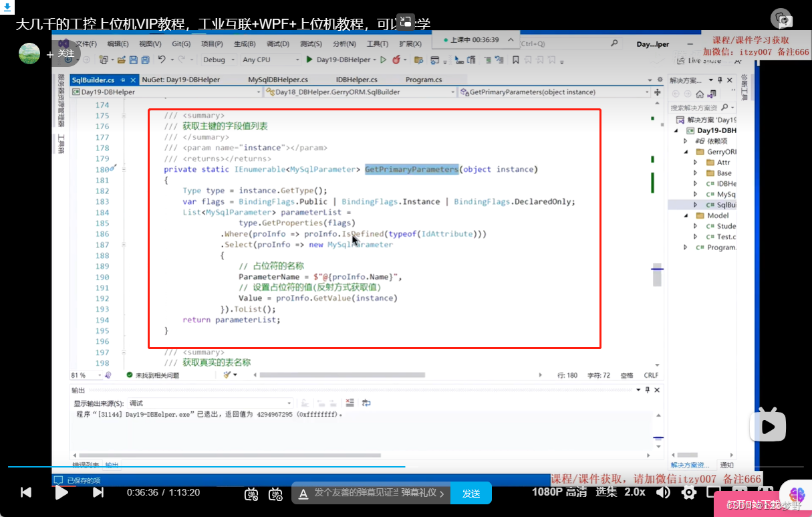
Task: Click the download arrow icon at top left
Action: pyautogui.click(x=7, y=7)
